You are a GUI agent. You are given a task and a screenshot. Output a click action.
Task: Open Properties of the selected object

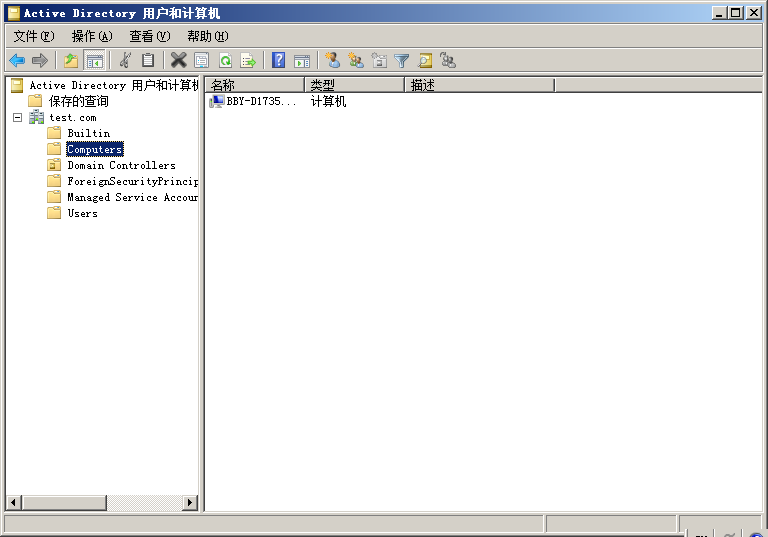pos(201,60)
